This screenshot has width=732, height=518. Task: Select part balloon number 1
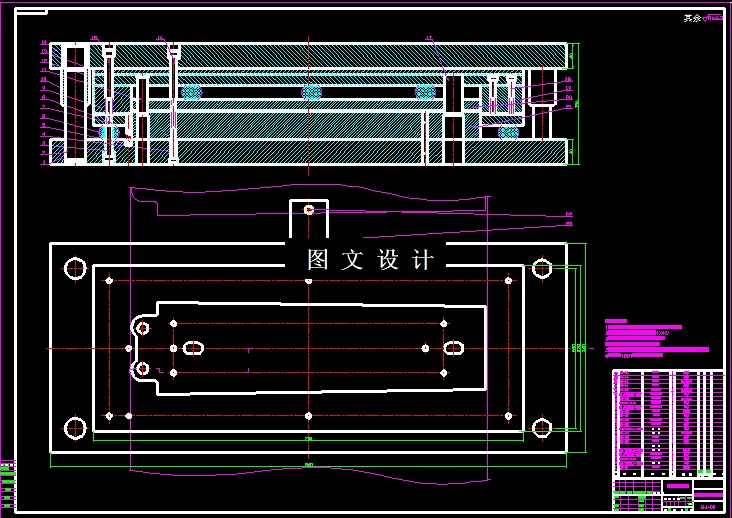(x=44, y=162)
